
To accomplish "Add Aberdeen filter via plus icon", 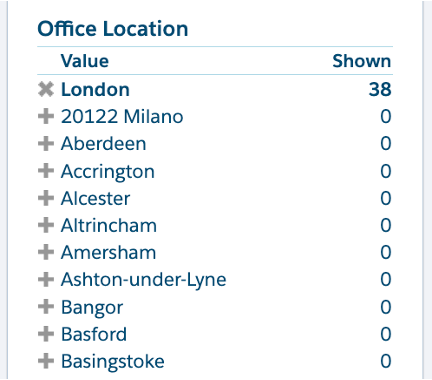I will (x=46, y=144).
